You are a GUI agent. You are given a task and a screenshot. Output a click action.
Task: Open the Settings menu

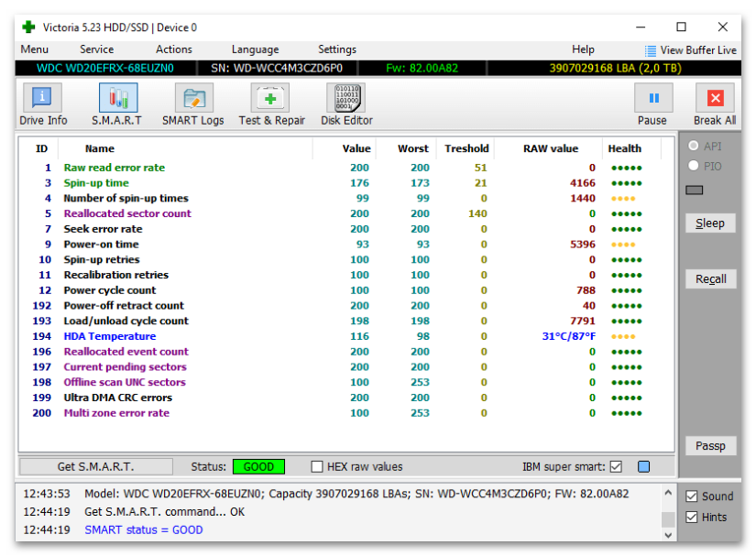(337, 49)
